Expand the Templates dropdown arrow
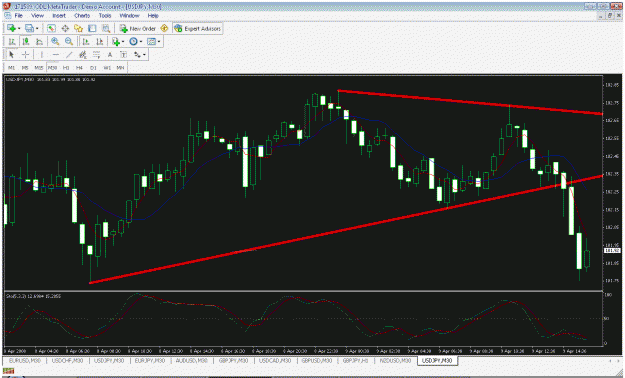625x378 pixels. pyautogui.click(x=159, y=41)
